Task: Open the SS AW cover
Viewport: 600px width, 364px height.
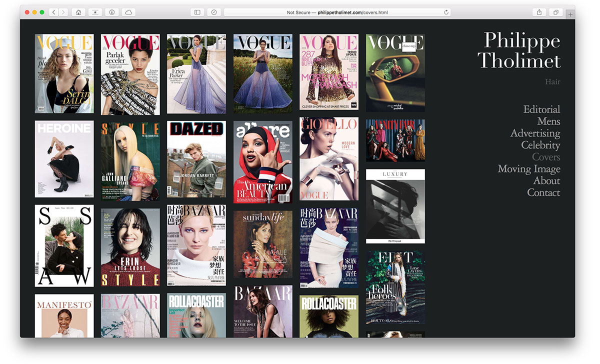Action: 64,245
